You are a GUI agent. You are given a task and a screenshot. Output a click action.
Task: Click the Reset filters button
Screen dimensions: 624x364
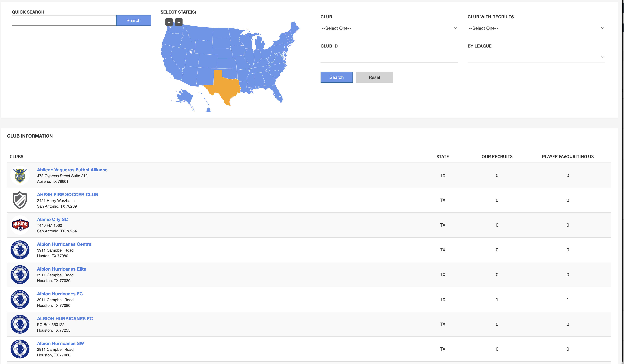374,77
